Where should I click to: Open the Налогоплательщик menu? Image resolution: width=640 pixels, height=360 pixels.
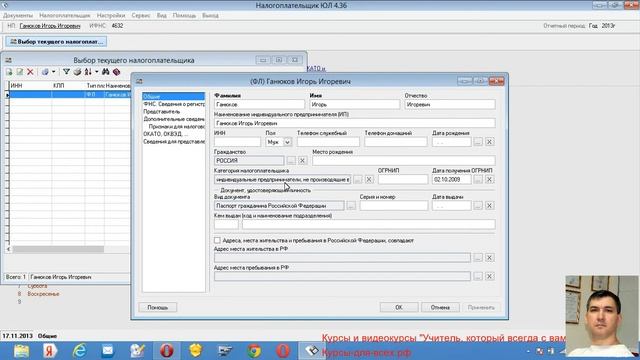[x=65, y=16]
